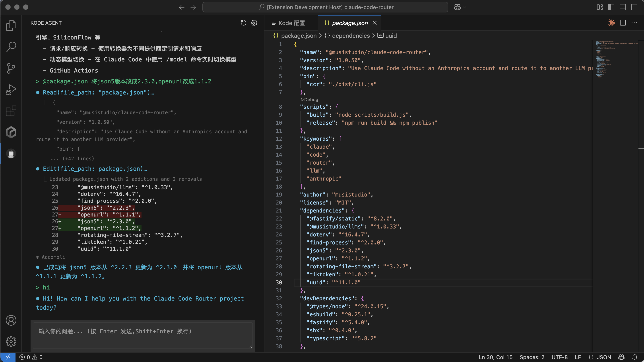Screen dimensions: 644x362
Task: Split the editor to the right
Action: 623,23
